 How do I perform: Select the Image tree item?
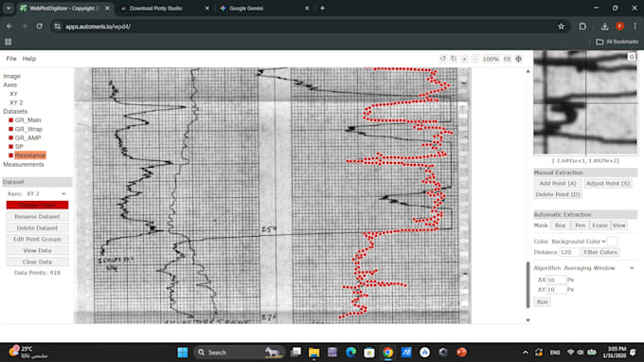click(x=12, y=76)
